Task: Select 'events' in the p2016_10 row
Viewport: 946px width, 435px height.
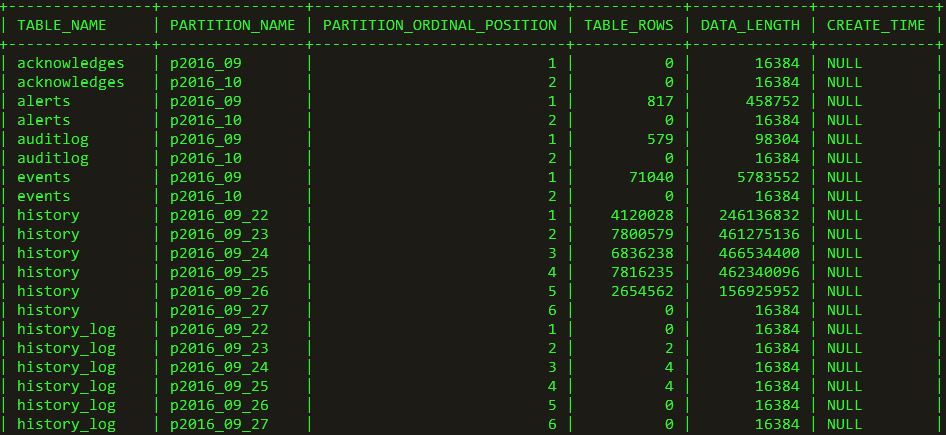Action: 43,196
